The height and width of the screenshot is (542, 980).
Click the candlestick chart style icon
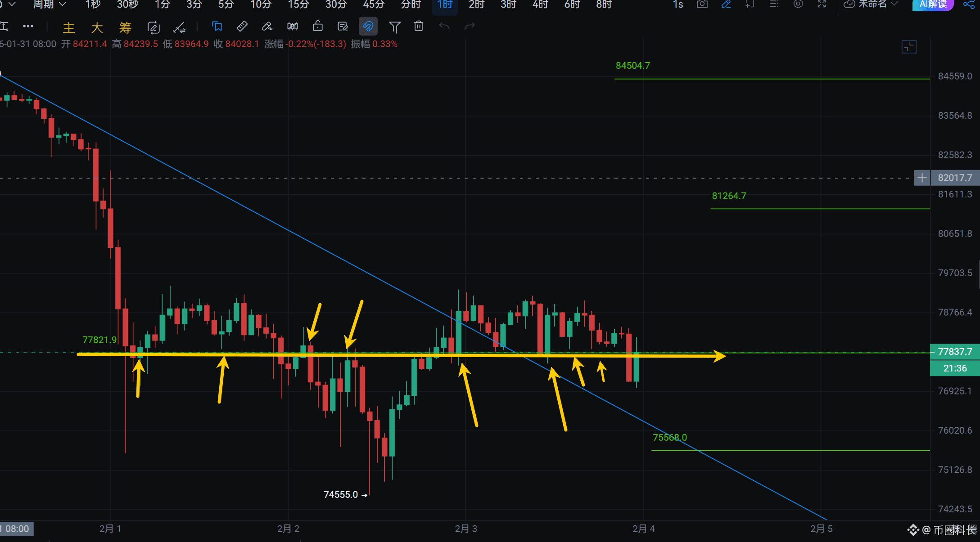293,27
